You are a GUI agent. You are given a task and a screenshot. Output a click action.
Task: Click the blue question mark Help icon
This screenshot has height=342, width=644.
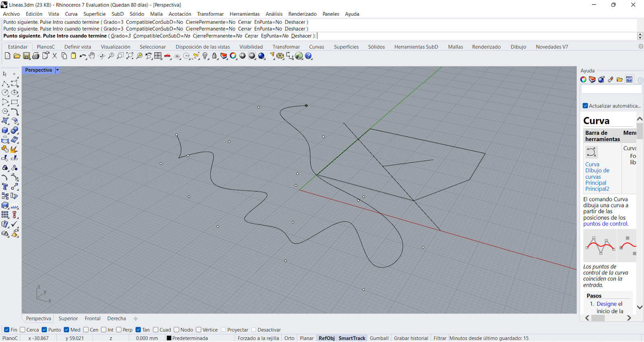coord(308,56)
